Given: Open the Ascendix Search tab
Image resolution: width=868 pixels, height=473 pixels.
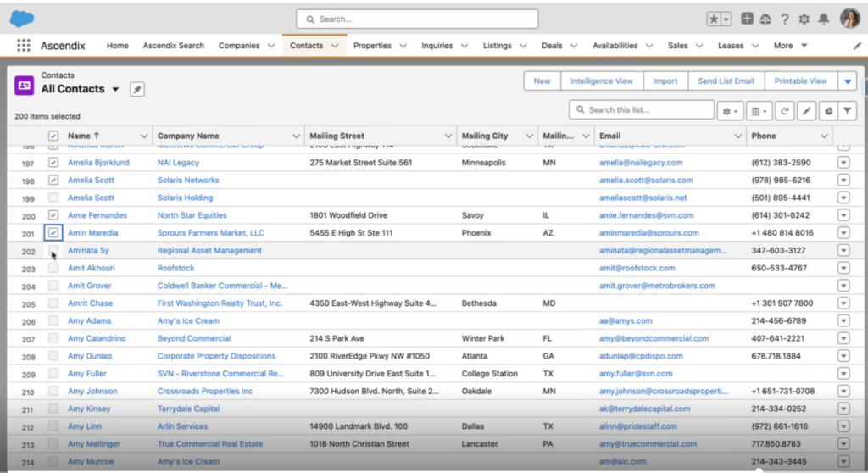Looking at the screenshot, I should coord(173,46).
